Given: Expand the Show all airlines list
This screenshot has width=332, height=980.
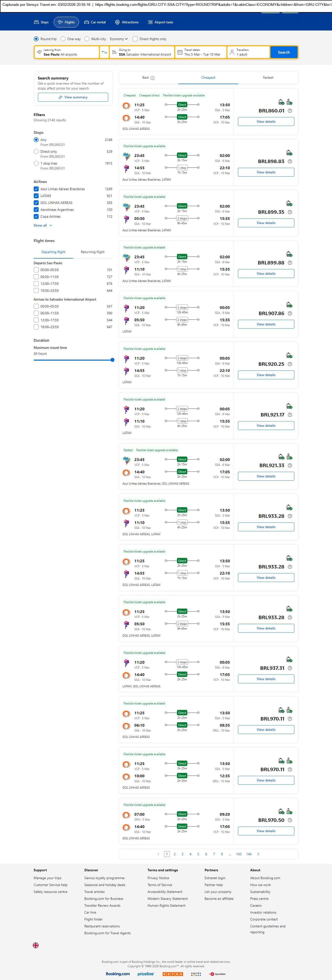Looking at the screenshot, I should [x=43, y=225].
